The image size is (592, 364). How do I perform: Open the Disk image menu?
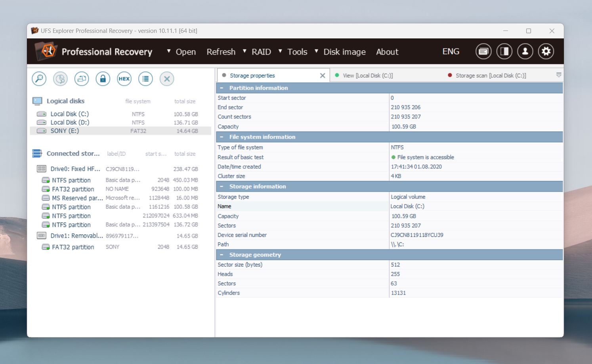tap(345, 52)
